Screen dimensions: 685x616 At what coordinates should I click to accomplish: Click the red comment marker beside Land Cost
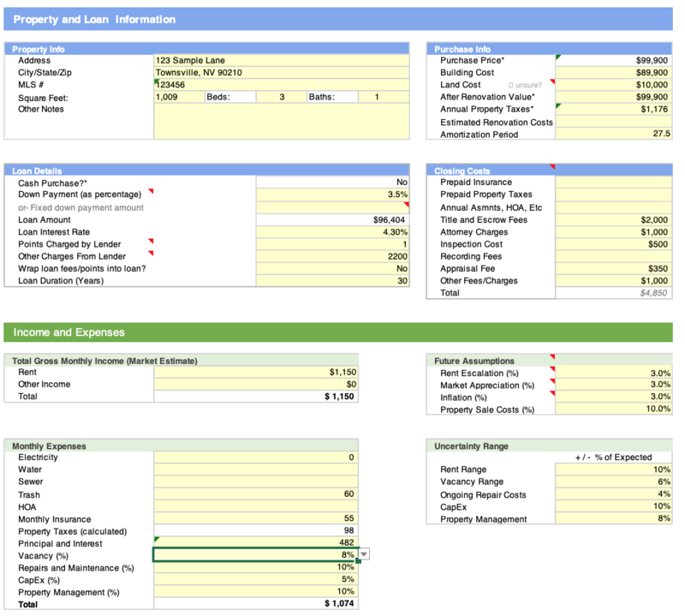tap(552, 82)
